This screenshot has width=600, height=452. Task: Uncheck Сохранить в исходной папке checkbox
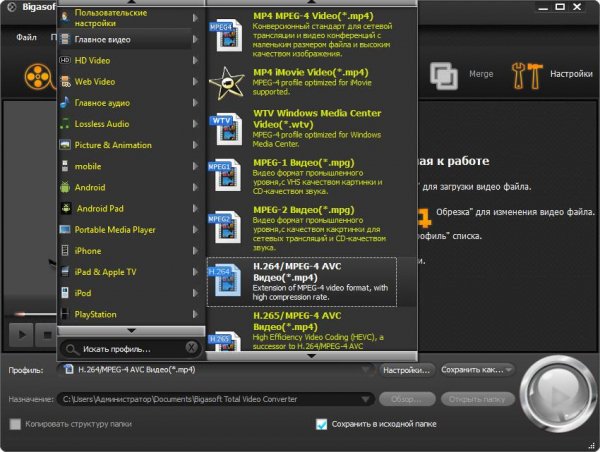(x=321, y=424)
